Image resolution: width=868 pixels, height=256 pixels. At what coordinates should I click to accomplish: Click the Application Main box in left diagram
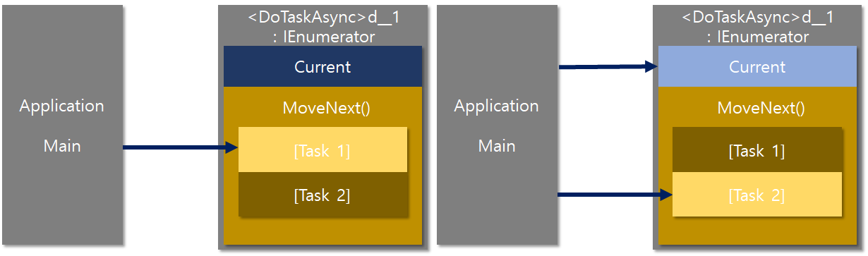pos(62,126)
